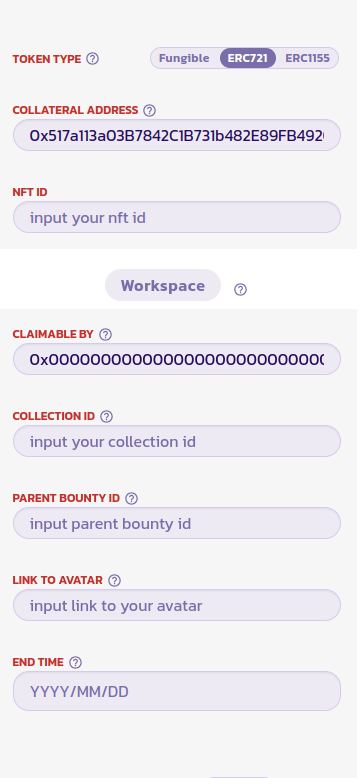Click the NFT ID label
The width and height of the screenshot is (360, 778).
click(30, 192)
